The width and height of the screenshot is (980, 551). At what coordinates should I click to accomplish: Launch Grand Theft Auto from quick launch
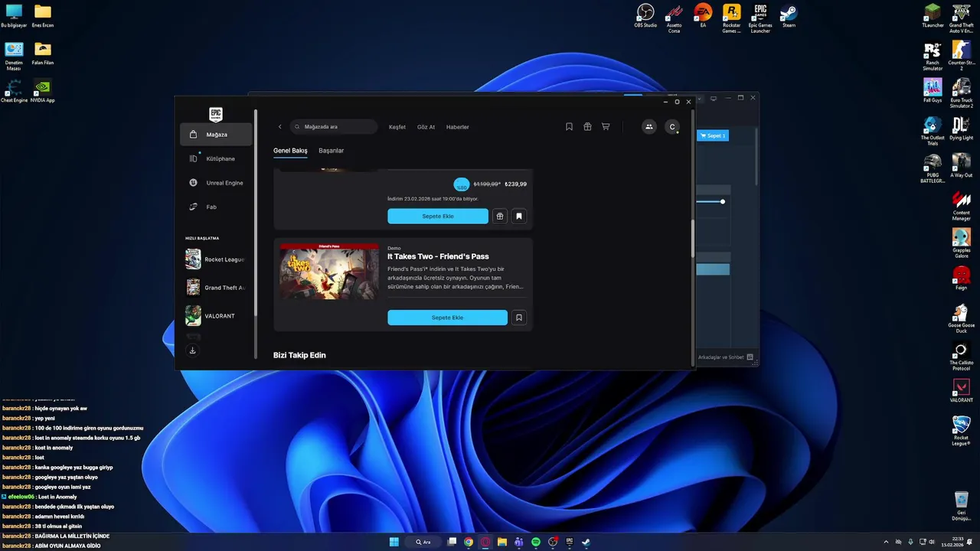pyautogui.click(x=216, y=288)
